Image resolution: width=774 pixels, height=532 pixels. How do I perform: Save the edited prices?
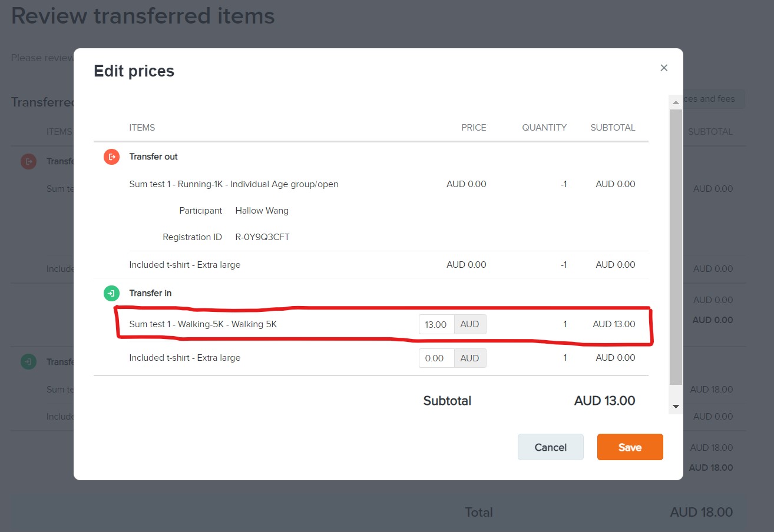[630, 447]
